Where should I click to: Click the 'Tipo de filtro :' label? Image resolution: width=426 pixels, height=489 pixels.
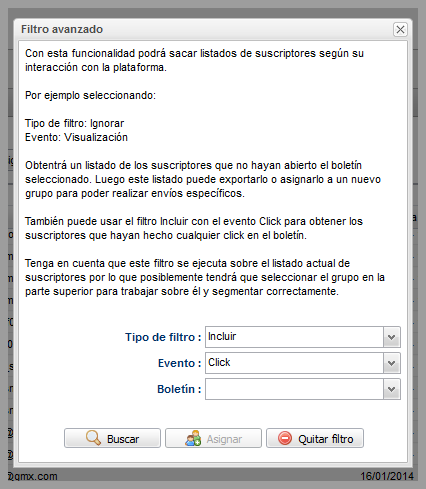tap(163, 337)
